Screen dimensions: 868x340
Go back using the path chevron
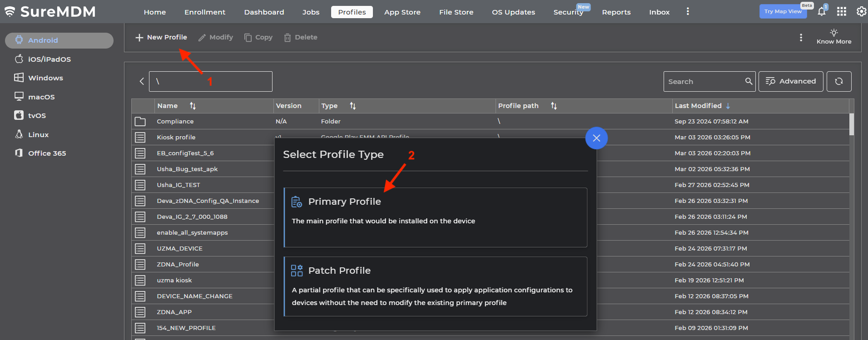[x=142, y=81]
